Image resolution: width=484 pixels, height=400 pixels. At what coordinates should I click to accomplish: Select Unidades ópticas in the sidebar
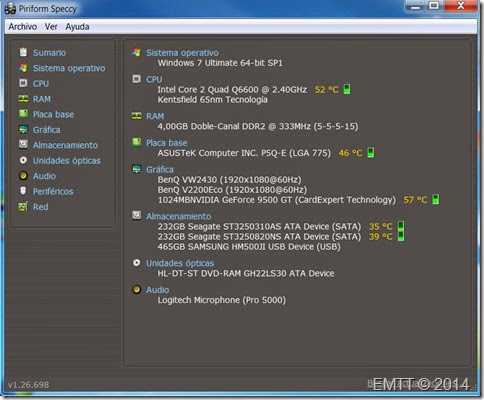67,161
